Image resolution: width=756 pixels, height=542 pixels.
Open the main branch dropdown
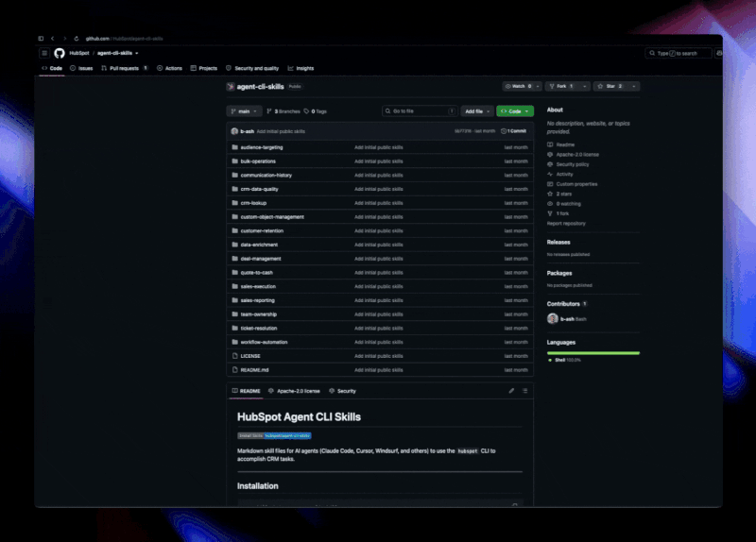(x=244, y=111)
